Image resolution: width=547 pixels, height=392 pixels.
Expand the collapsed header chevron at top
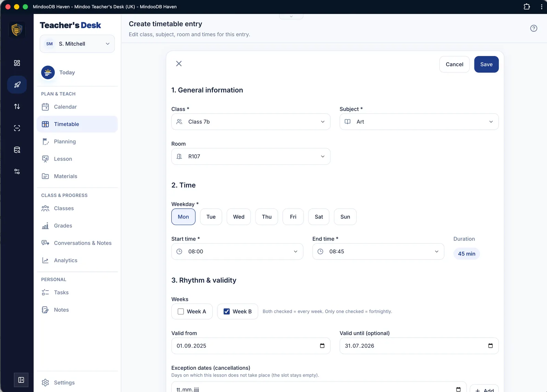coord(291,16)
